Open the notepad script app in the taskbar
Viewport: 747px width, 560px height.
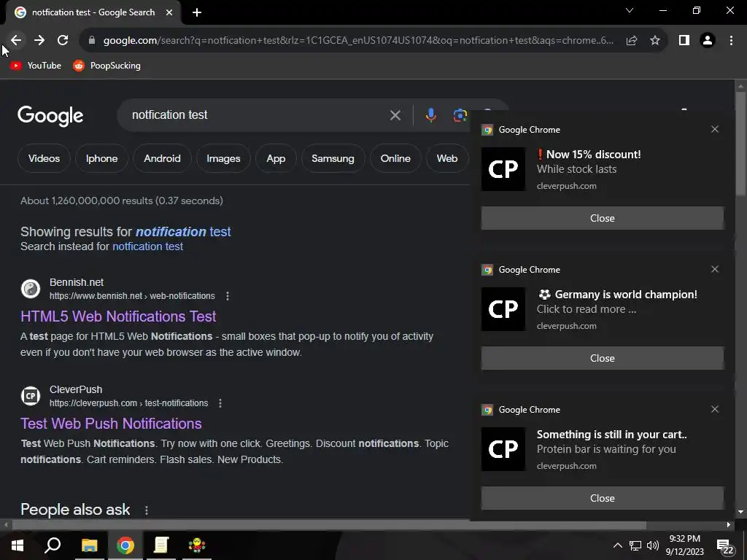161,545
